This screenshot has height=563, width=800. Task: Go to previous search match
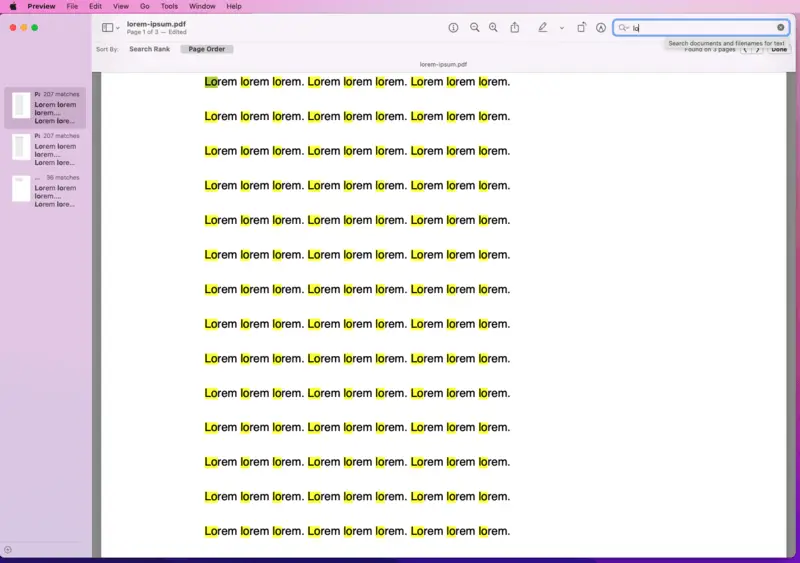pos(745,50)
